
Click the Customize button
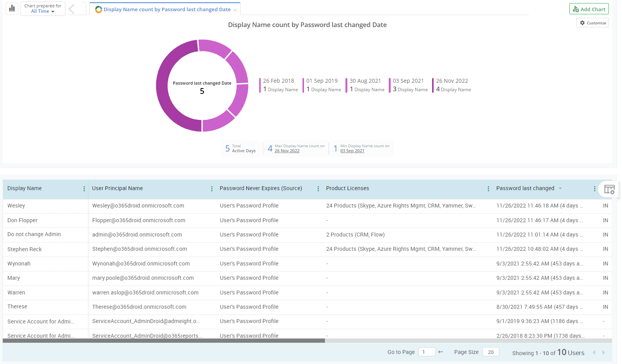coord(593,23)
